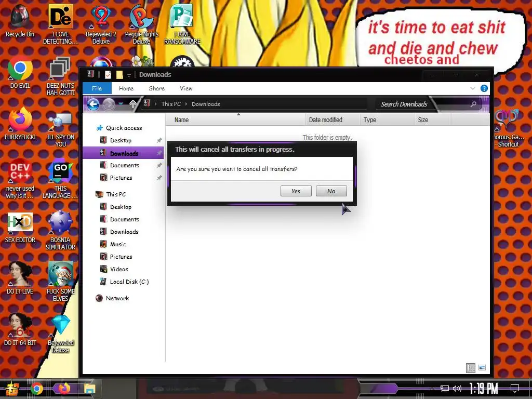Open the recent locations dropdown arrow
The width and height of the screenshot is (532, 399).
click(x=121, y=104)
